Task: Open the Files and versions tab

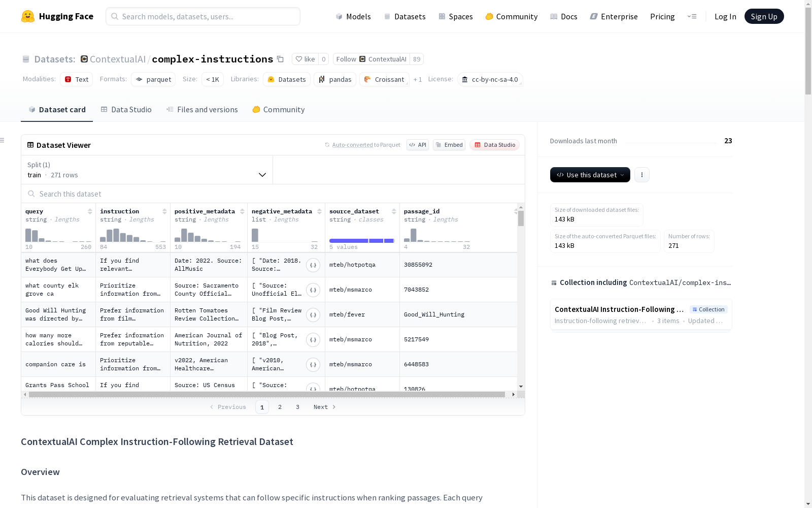Action: [x=202, y=110]
